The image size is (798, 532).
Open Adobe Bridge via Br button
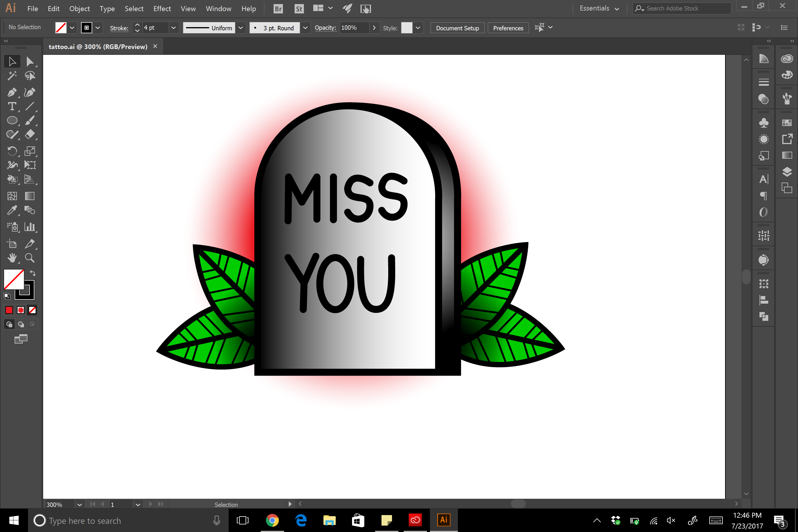(278, 8)
